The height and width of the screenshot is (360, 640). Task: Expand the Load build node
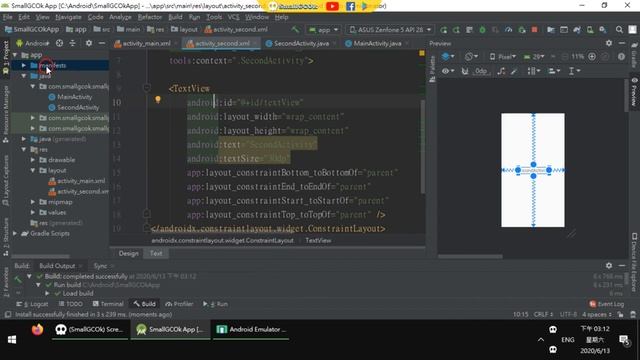click(47, 293)
